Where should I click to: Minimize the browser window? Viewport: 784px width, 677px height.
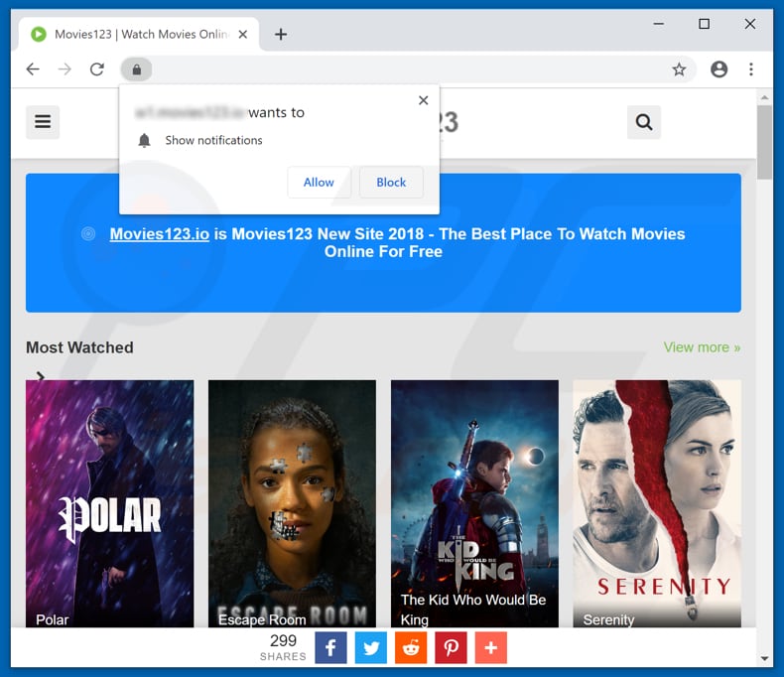[x=659, y=24]
